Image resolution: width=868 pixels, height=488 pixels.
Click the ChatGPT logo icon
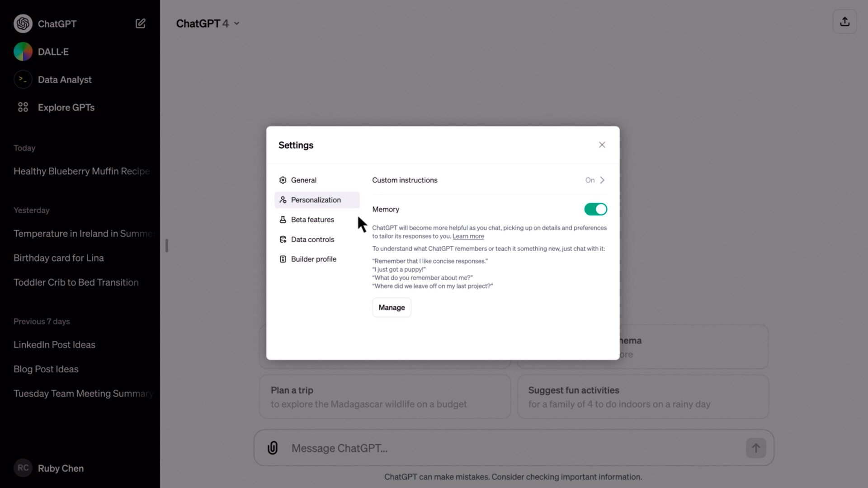click(x=23, y=24)
